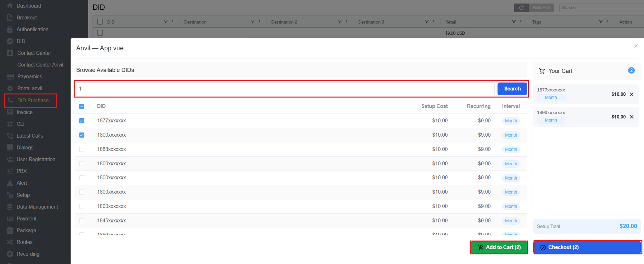Viewport: 644px width, 264px height.
Task: Click the filter icon on the Destination 2 column
Action: [x=339, y=22]
